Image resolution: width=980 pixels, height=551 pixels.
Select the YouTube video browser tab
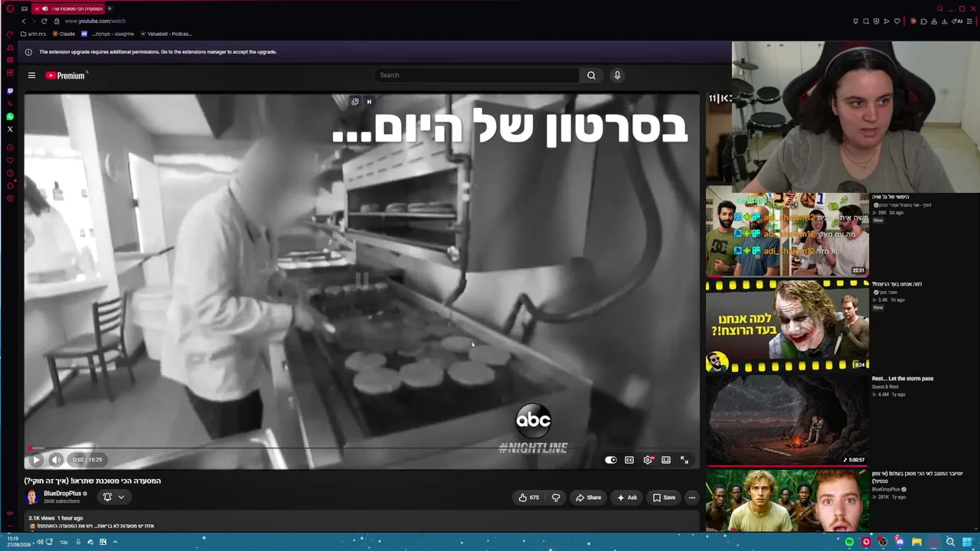[67, 8]
